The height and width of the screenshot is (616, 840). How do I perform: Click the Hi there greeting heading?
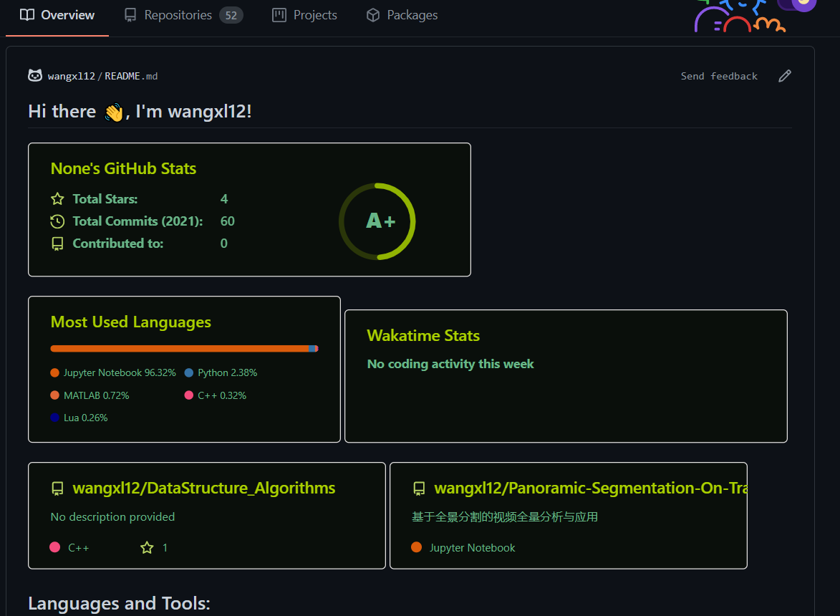[140, 112]
